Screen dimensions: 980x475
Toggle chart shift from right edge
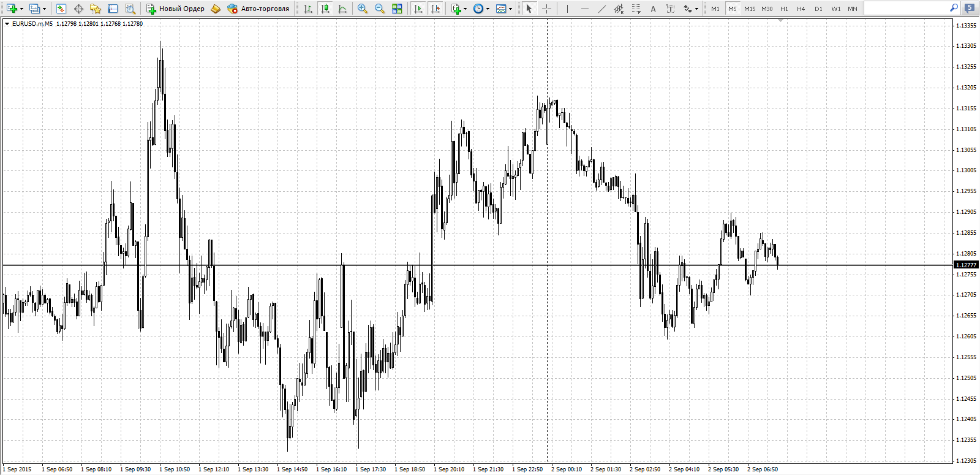click(435, 9)
